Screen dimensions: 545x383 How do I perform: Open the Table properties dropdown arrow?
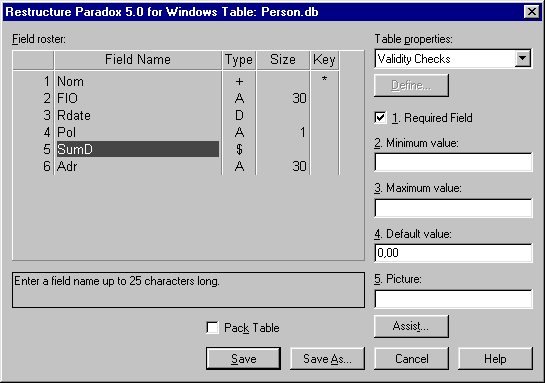pyautogui.click(x=523, y=58)
